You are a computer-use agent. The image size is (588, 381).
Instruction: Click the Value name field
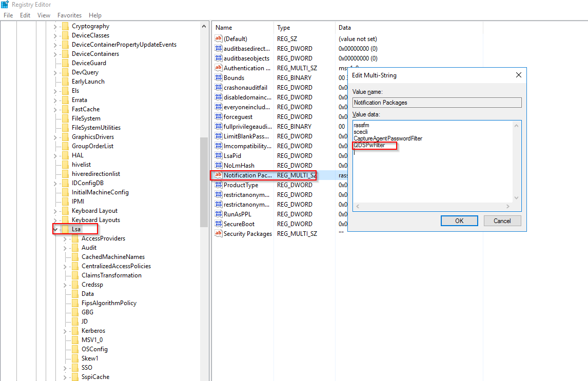[437, 103]
